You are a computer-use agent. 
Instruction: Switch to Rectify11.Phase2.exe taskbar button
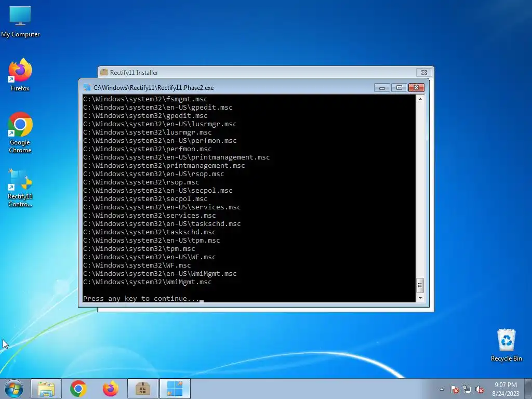pos(175,389)
